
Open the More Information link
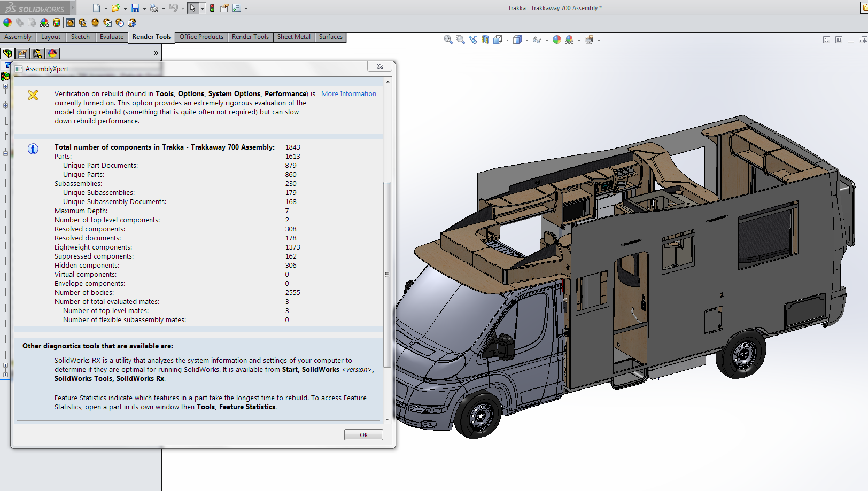pos(348,94)
